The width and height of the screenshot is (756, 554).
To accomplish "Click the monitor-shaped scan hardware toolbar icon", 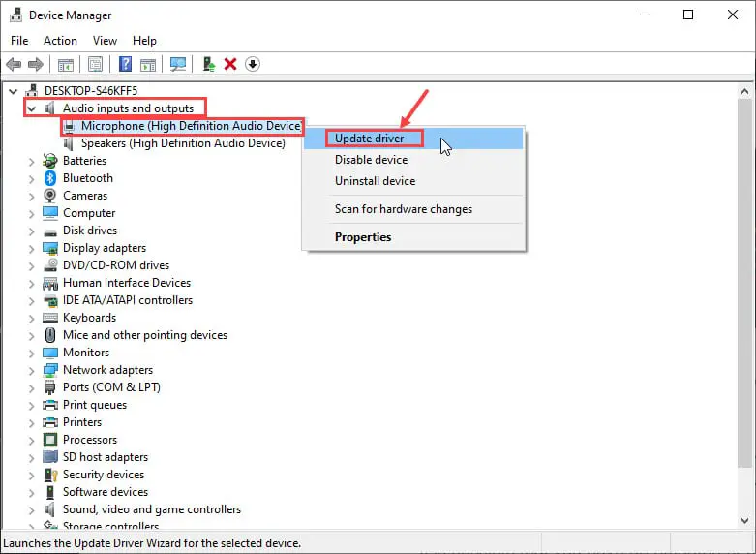I will pos(178,64).
